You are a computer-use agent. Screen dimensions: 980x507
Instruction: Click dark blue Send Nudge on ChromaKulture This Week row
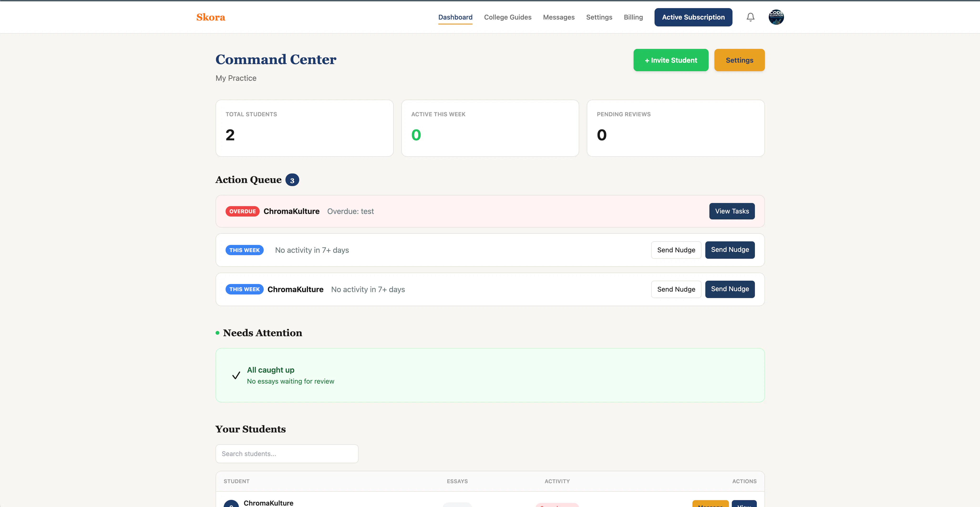pos(730,289)
